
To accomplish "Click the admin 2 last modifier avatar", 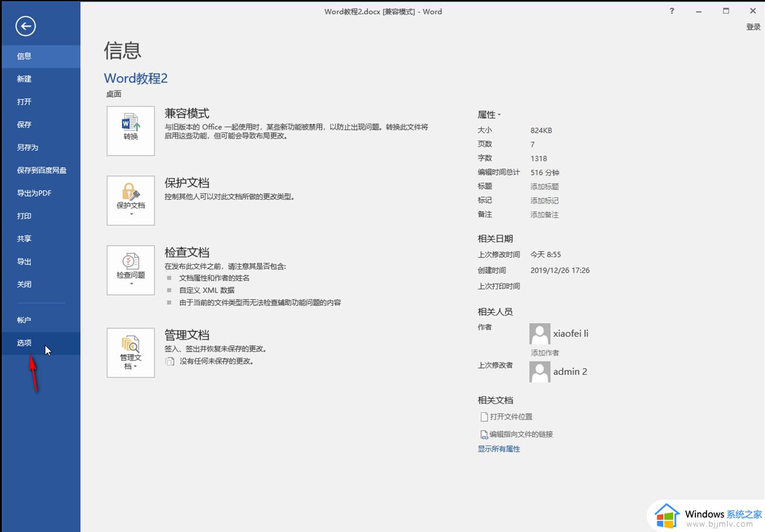I will click(x=540, y=372).
